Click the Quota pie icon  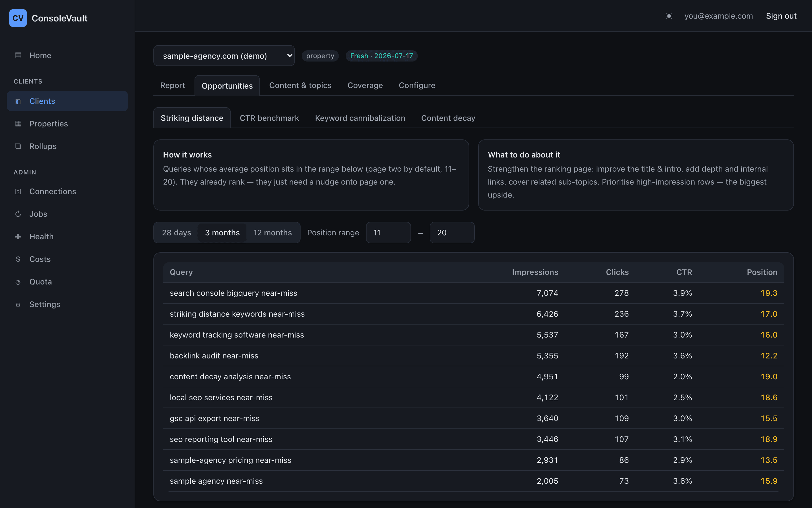click(x=18, y=282)
